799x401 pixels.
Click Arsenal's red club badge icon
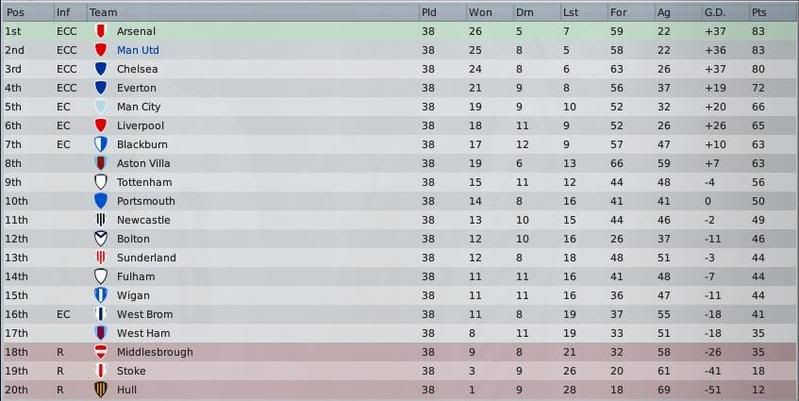tap(101, 31)
